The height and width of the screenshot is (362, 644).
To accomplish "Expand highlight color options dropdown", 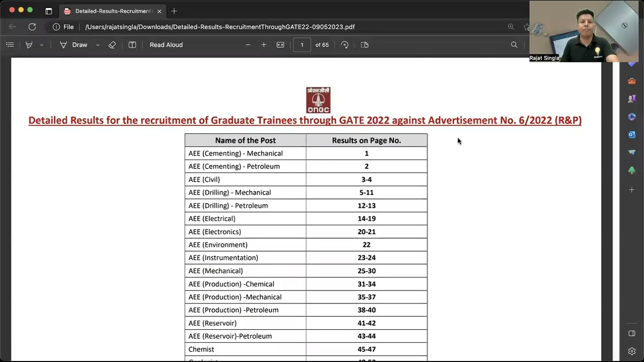I will 41,45.
